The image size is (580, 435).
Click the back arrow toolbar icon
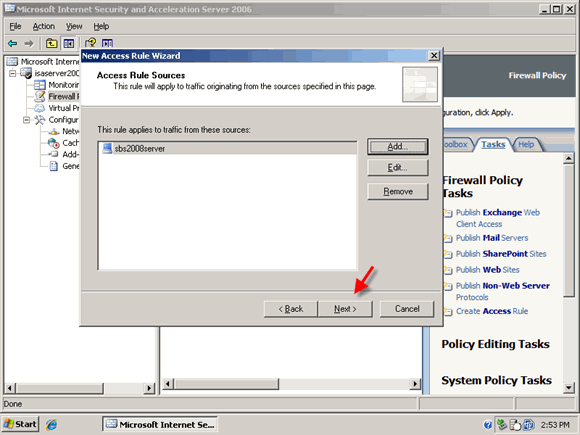pyautogui.click(x=13, y=44)
